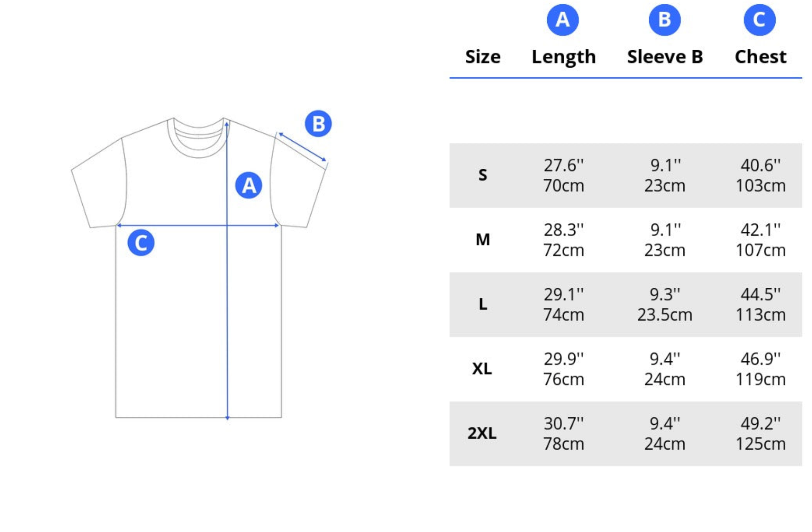Viewport: 812px width, 532px height.
Task: Select the M size row label
Action: click(x=483, y=240)
